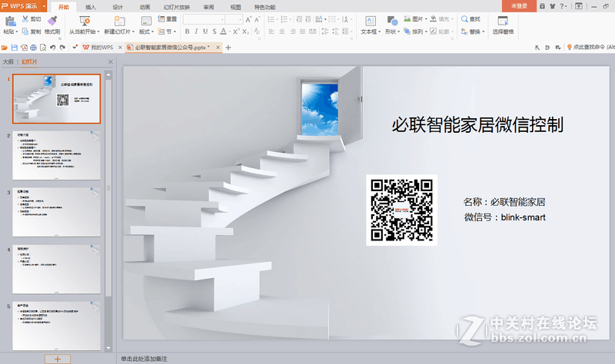Decrease font size with A- icon
Screen dimensions: 615x364
(258, 19)
